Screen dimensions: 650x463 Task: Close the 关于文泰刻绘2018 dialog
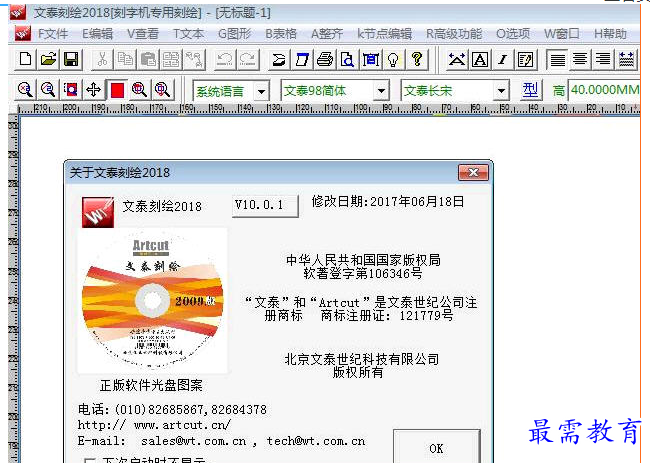click(x=473, y=172)
